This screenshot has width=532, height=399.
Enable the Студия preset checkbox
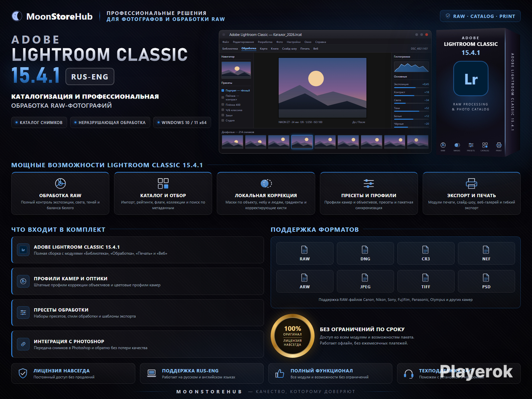click(x=223, y=120)
